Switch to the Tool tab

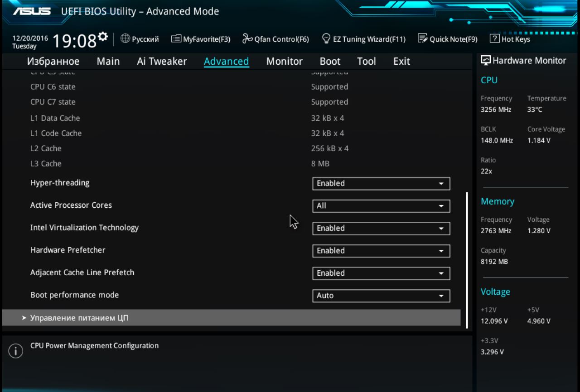click(x=367, y=62)
